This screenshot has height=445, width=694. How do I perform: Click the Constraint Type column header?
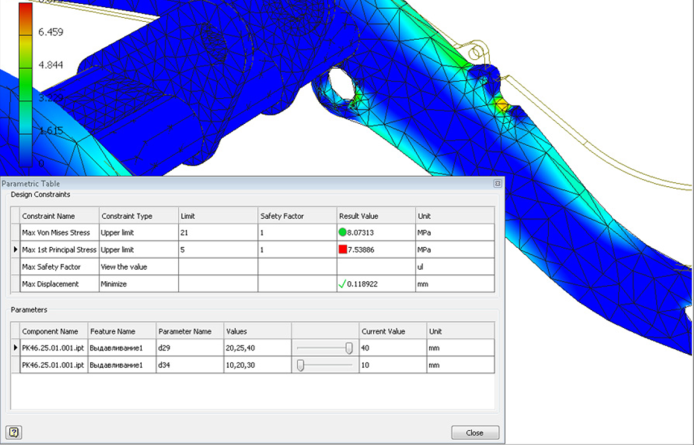(139, 216)
